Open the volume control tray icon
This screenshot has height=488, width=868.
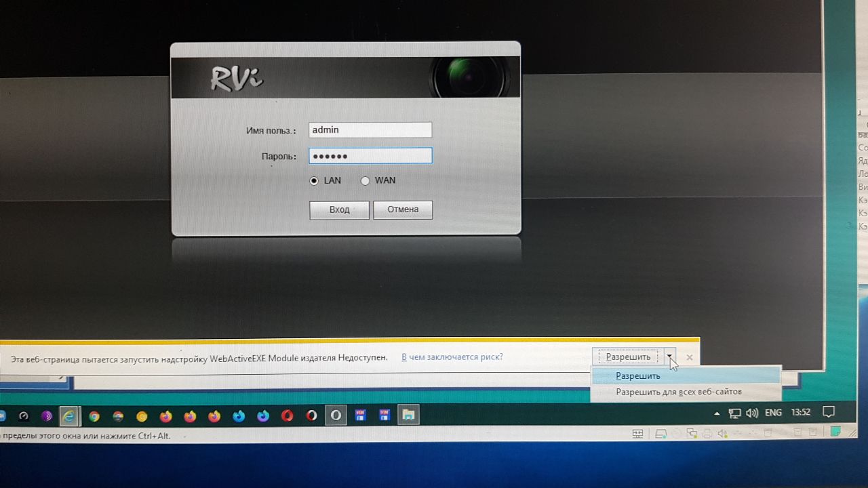click(x=751, y=413)
